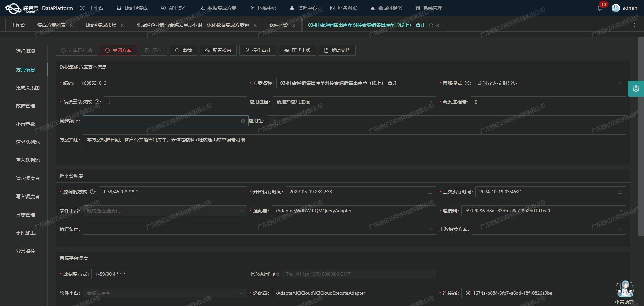This screenshot has height=306, width=644.
Task: Click the 编码 input field
Action: (162, 83)
